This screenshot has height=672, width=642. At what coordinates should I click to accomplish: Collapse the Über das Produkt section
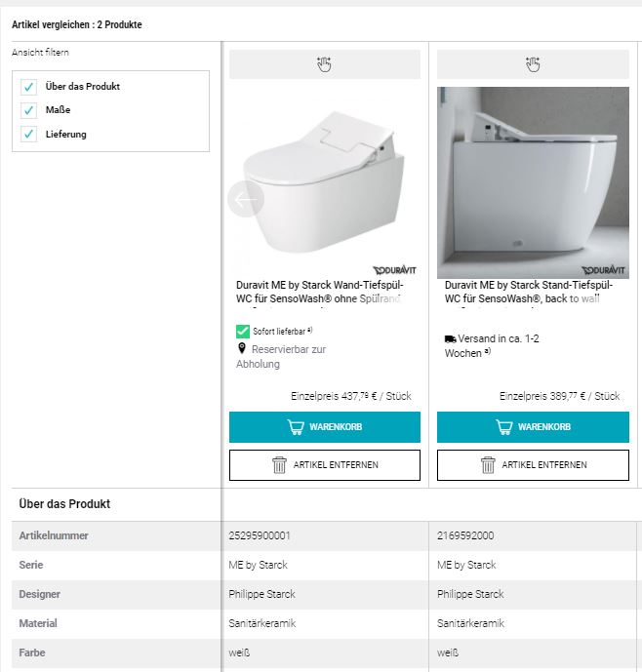(64, 504)
